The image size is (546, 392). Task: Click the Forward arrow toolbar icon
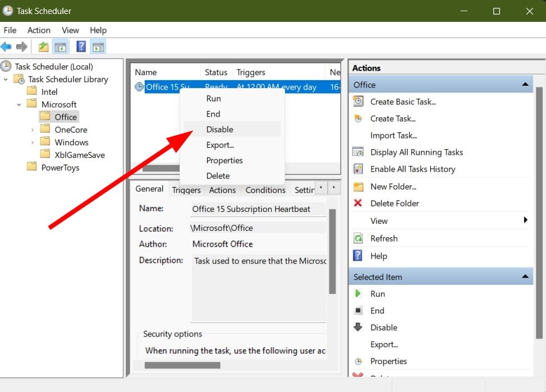[x=21, y=47]
